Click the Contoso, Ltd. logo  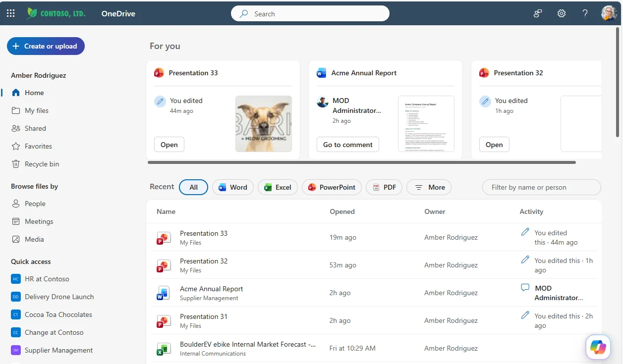click(x=56, y=13)
